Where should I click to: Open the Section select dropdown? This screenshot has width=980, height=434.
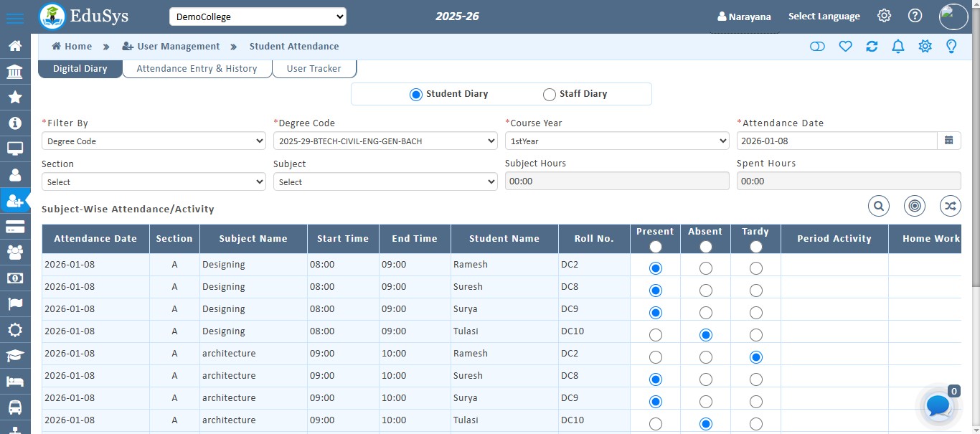[154, 181]
